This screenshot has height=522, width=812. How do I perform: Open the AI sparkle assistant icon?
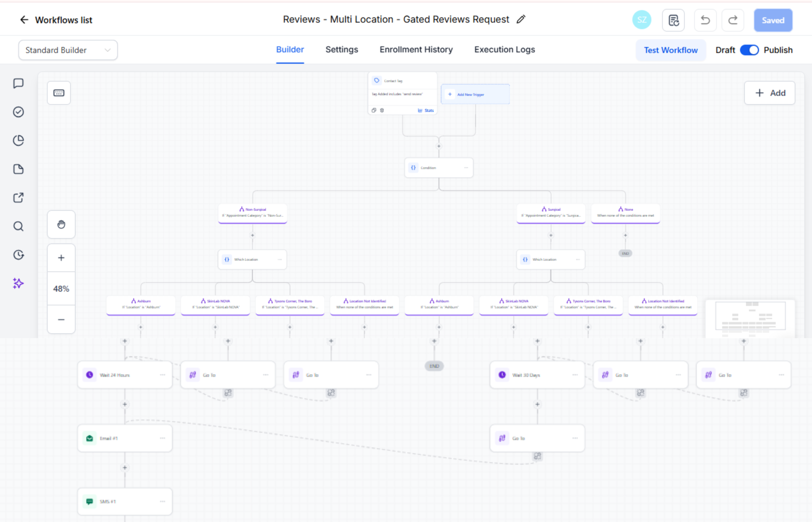point(18,284)
